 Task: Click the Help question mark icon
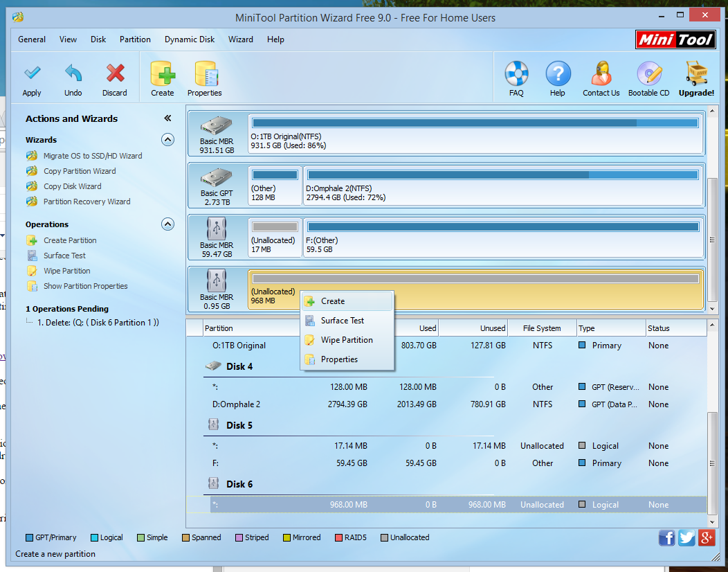point(558,73)
